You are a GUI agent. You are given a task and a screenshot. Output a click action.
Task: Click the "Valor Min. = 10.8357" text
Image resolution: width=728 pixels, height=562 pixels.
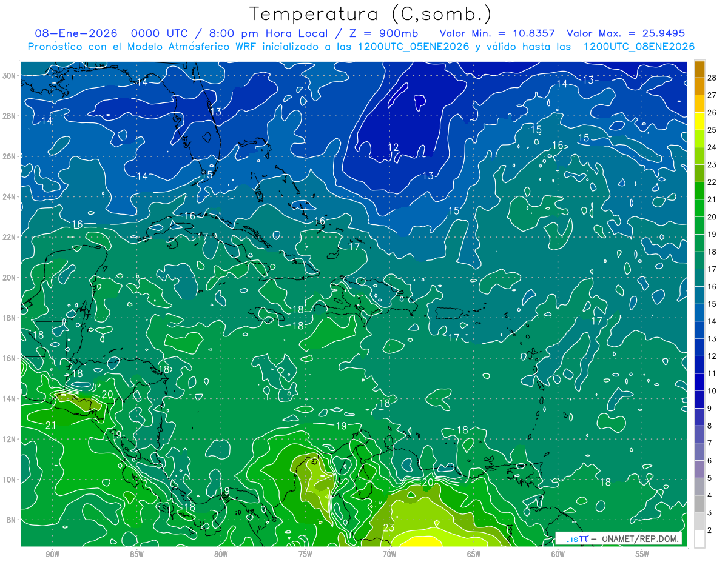(497, 33)
